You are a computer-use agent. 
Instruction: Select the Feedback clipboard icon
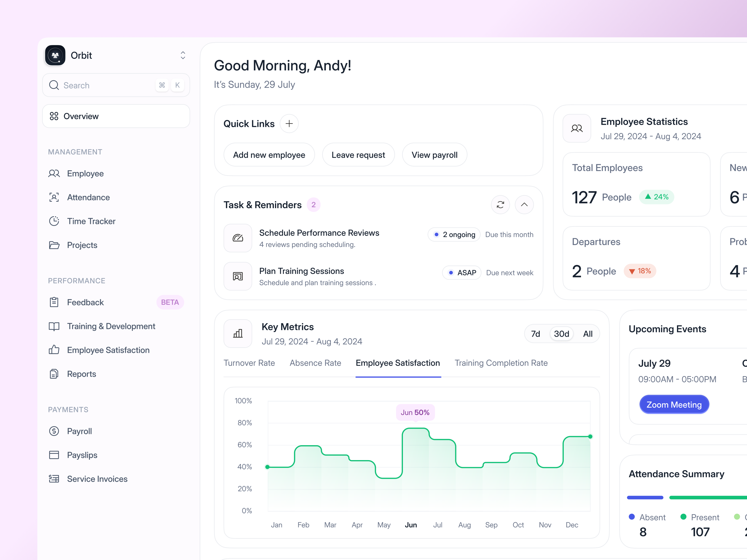pos(54,302)
